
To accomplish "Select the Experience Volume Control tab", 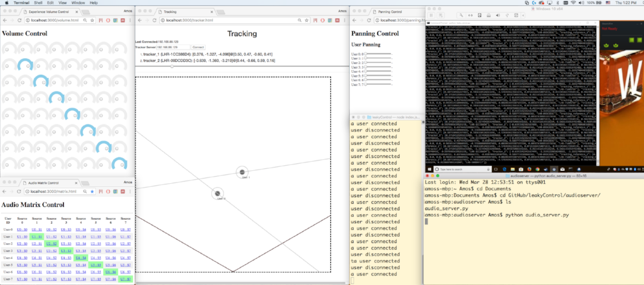I will (x=50, y=12).
